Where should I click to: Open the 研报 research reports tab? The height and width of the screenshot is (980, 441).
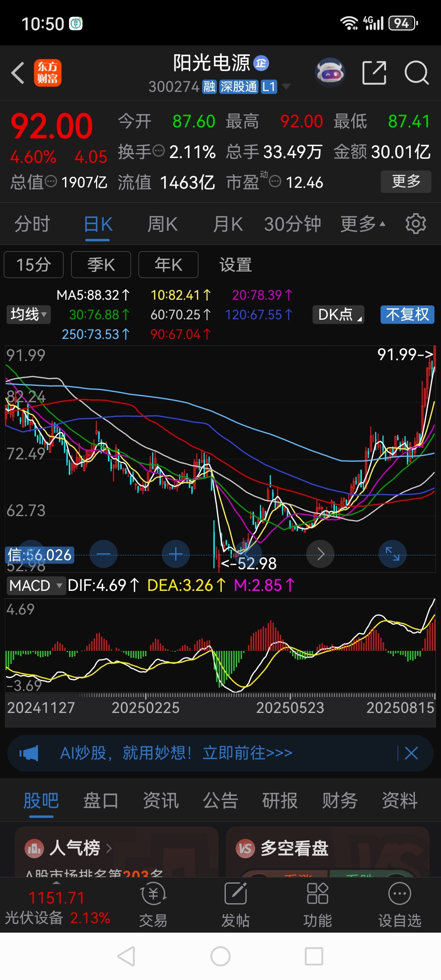coord(280,800)
